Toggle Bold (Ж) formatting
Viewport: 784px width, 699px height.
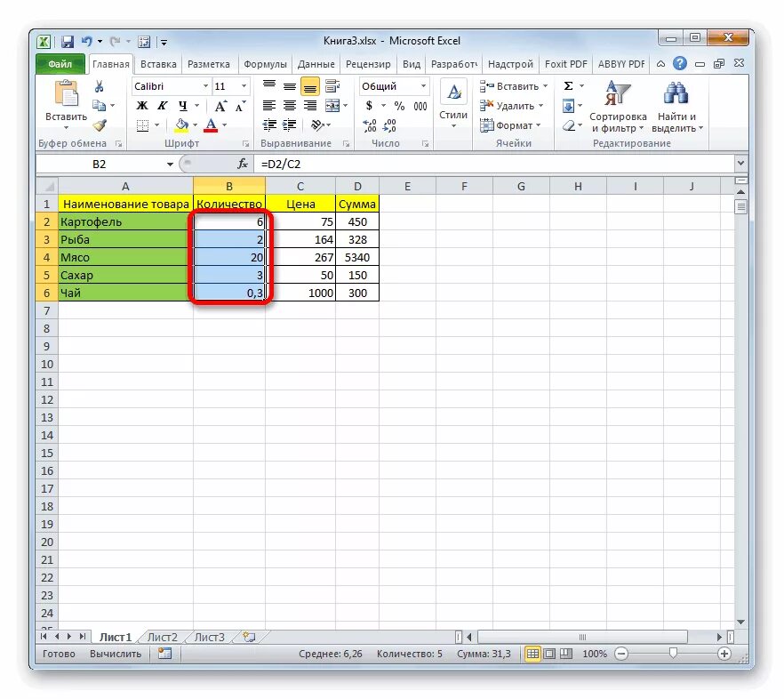point(142,106)
